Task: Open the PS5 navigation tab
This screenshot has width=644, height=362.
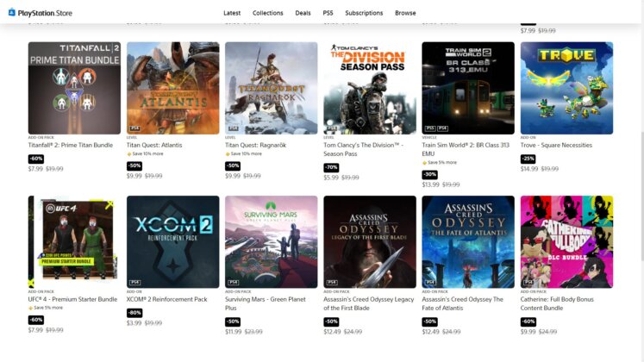Action: (x=328, y=13)
